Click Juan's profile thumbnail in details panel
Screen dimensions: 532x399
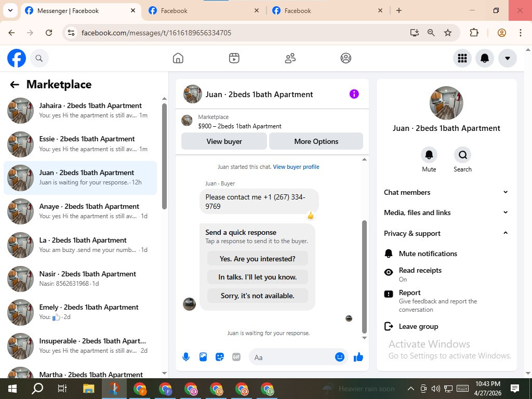(x=446, y=103)
